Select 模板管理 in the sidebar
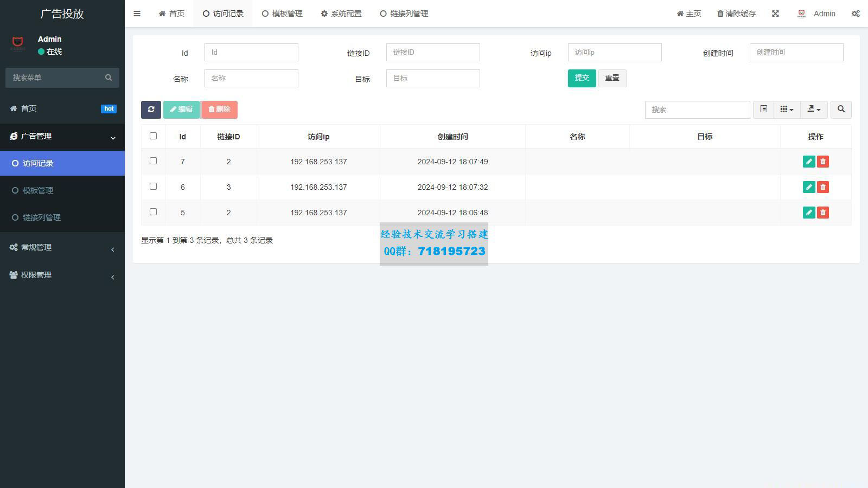Screen dimensions: 868x488 62,190
